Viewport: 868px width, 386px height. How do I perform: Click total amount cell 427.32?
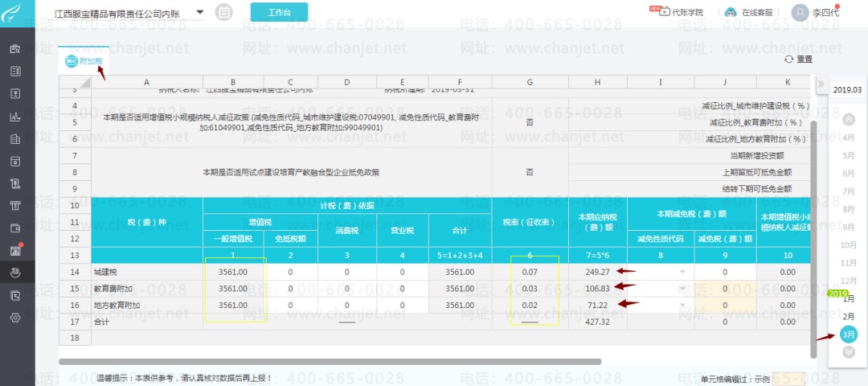598,322
